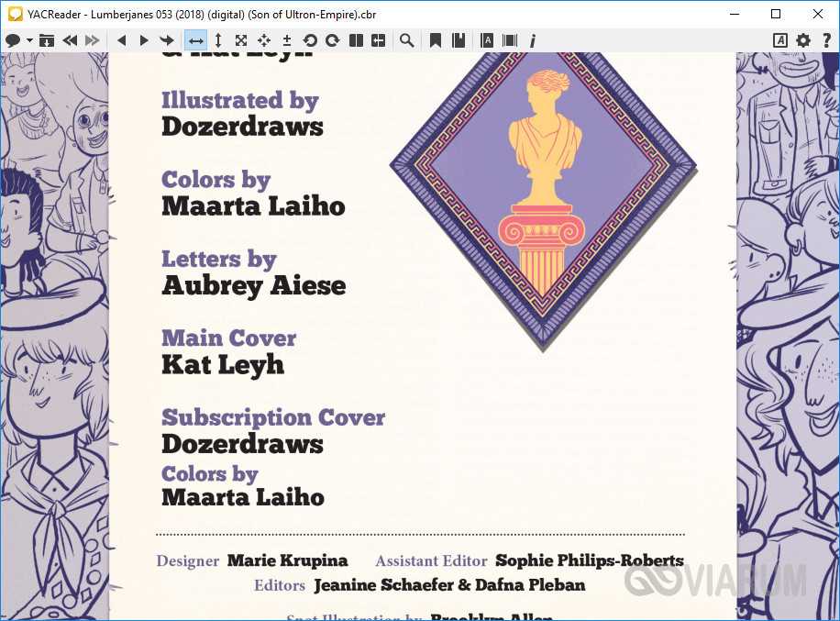Click the go-to-page arrow icon

[x=167, y=40]
